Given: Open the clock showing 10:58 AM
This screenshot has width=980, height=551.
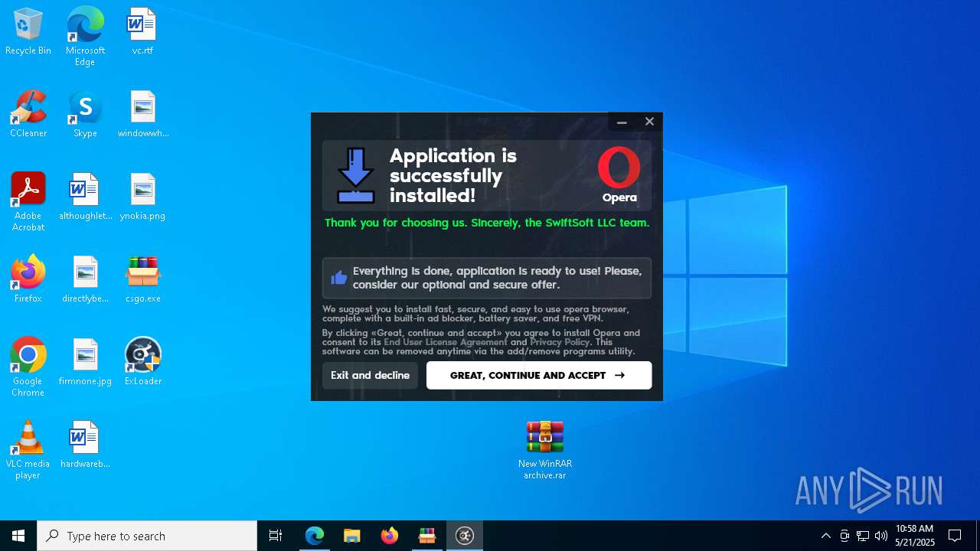Looking at the screenshot, I should click(915, 536).
